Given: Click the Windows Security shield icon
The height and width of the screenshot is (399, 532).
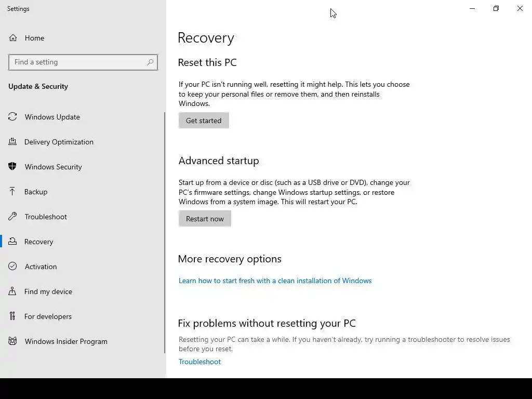Looking at the screenshot, I should (12, 167).
